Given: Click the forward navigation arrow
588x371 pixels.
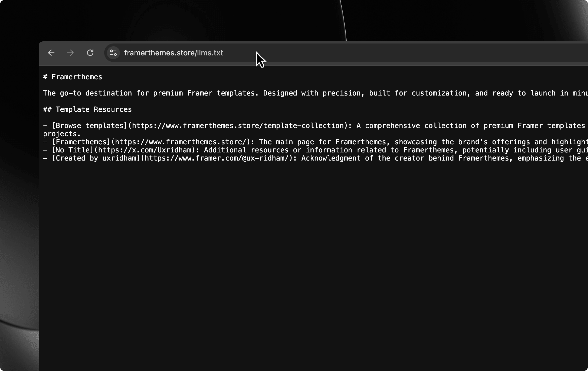Looking at the screenshot, I should [71, 53].
